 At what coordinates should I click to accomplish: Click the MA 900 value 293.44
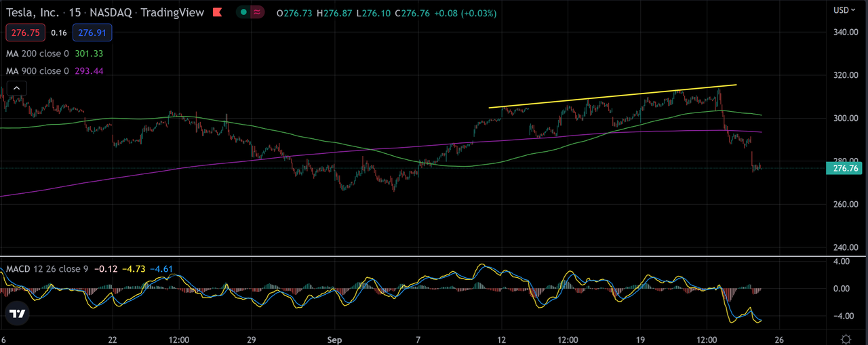click(89, 71)
